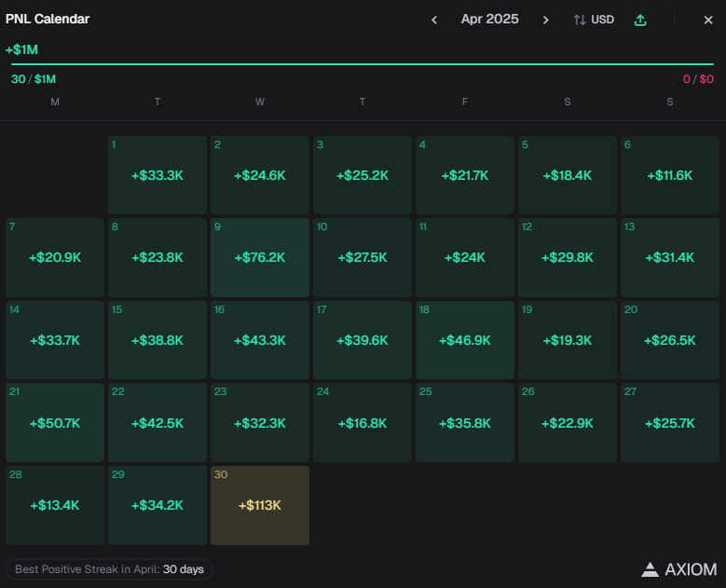The height and width of the screenshot is (588, 726).
Task: Select April 10 cell showing +$27.5K
Action: [x=363, y=257]
